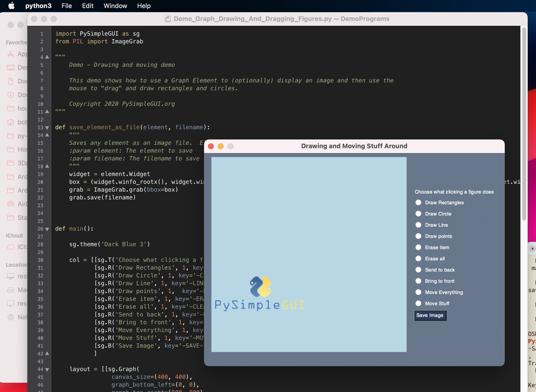Screen dimensions: 536x392
Task: Enable the Erase all option
Action: 418,259
